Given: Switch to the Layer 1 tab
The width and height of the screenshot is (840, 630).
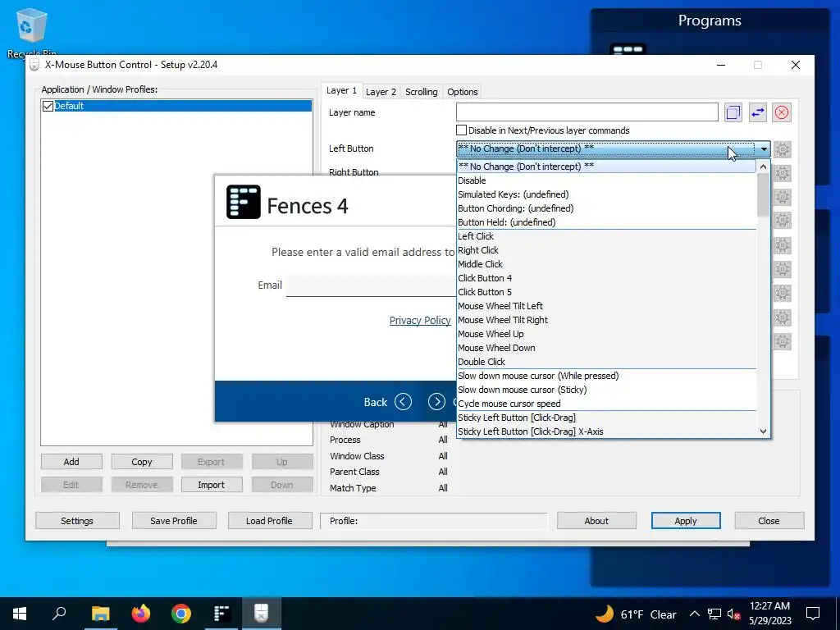Looking at the screenshot, I should (x=342, y=90).
